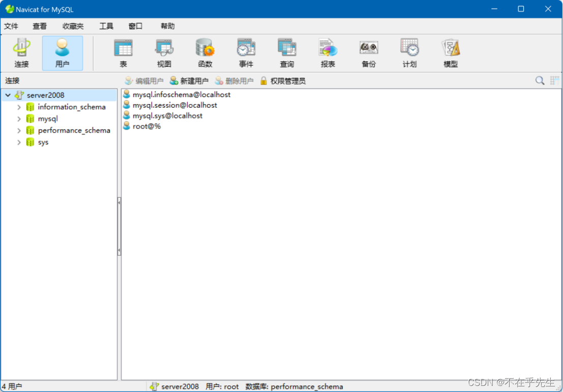Expand the mysql database node
This screenshot has height=392, width=563.
pos(19,118)
